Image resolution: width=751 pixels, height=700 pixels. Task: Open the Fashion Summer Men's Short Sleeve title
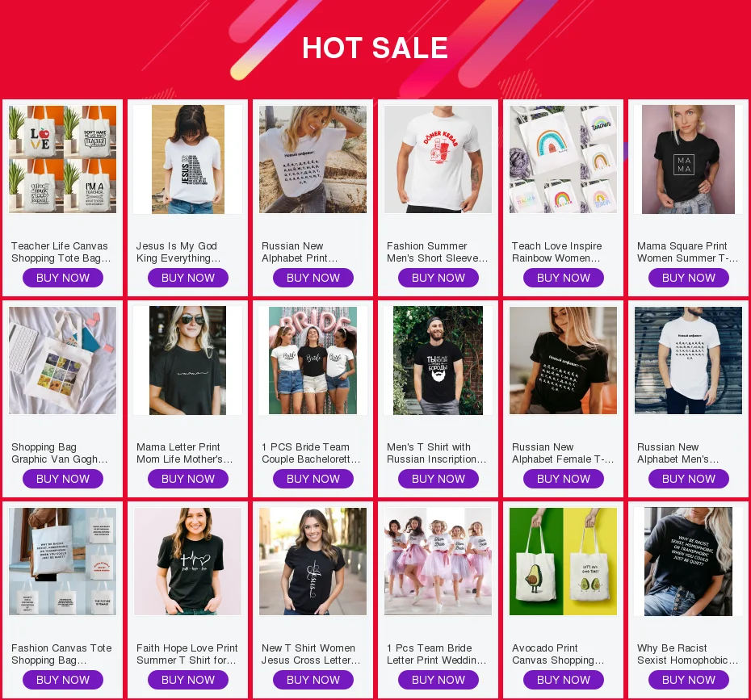(x=438, y=252)
